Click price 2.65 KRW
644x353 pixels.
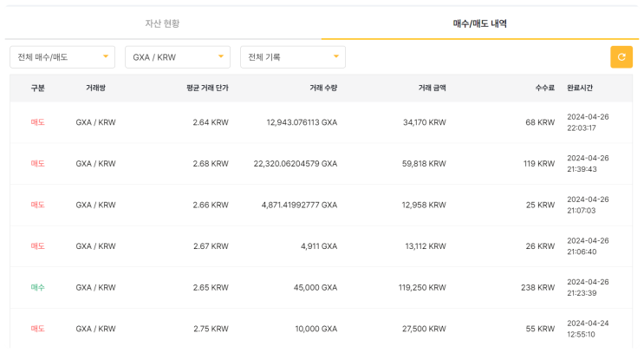211,288
